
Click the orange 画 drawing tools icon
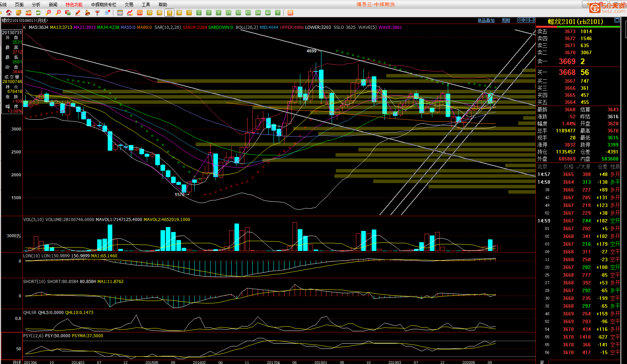pyautogui.click(x=290, y=13)
